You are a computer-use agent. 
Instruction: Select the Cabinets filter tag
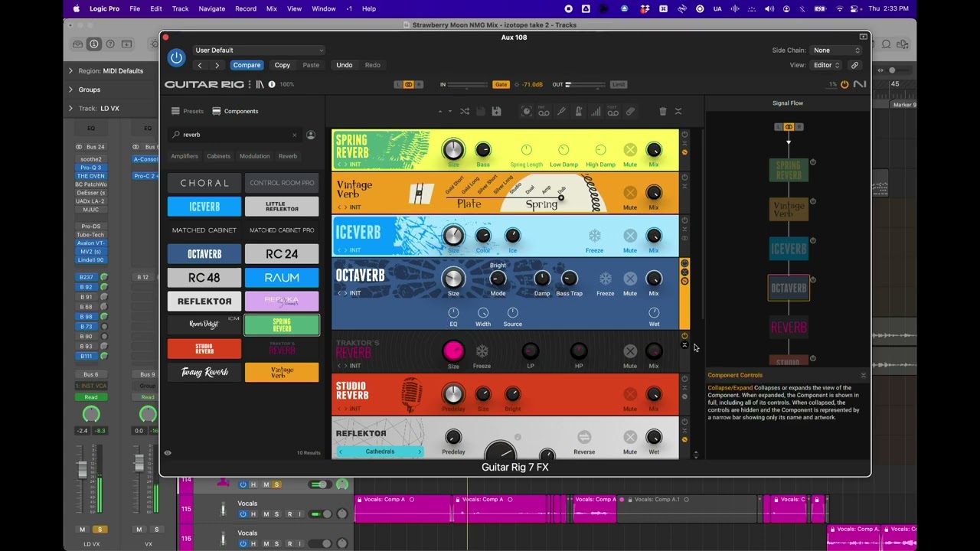tap(219, 156)
